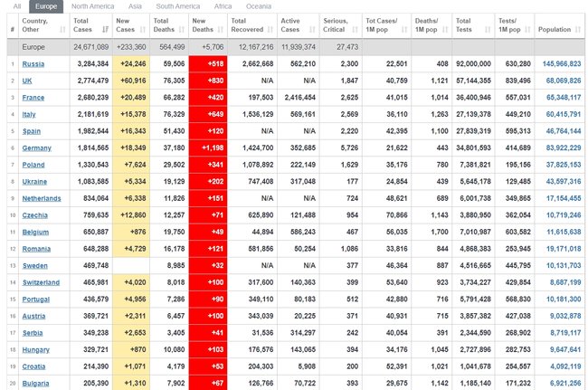Open the Netherlands country link
This screenshot has height=390, width=588.
tap(42, 199)
